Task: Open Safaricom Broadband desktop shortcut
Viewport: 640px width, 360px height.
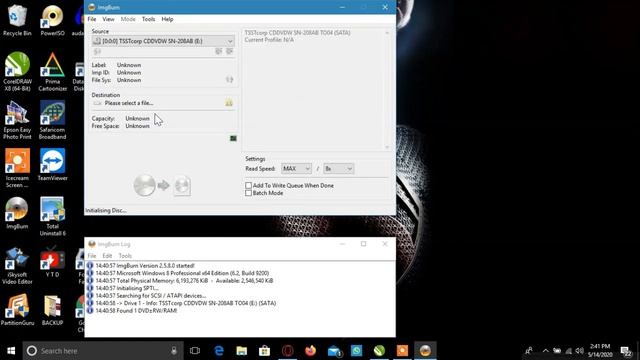Action: (x=52, y=120)
